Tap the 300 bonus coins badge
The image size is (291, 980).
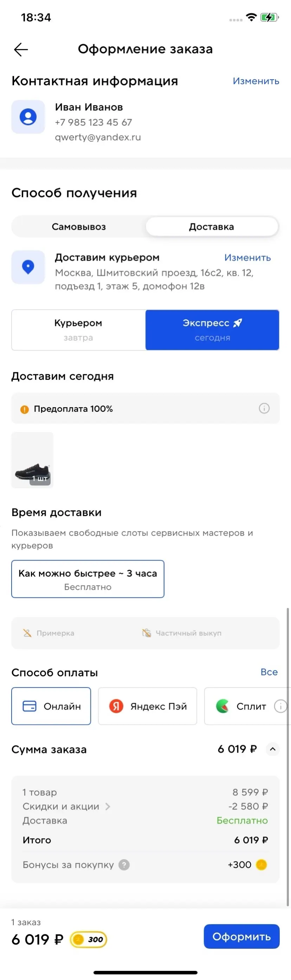point(89,939)
